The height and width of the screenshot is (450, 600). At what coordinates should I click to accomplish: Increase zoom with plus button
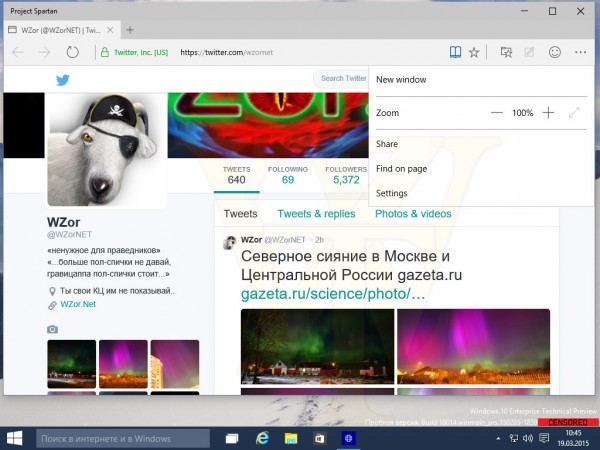pyautogui.click(x=548, y=113)
